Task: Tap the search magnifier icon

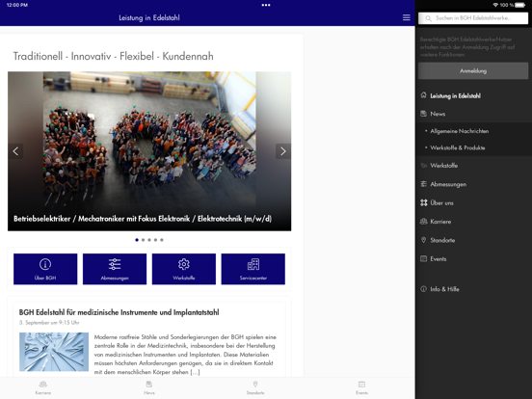Action: (428, 18)
